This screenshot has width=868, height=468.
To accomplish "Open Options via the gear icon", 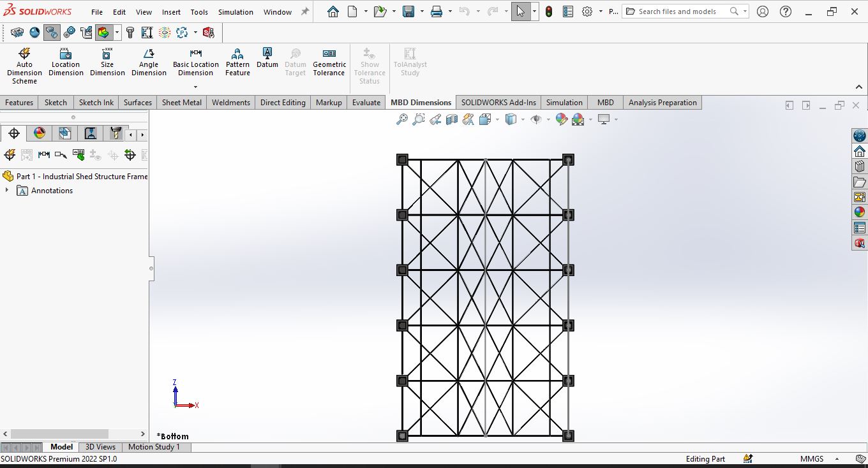I will coord(587,11).
